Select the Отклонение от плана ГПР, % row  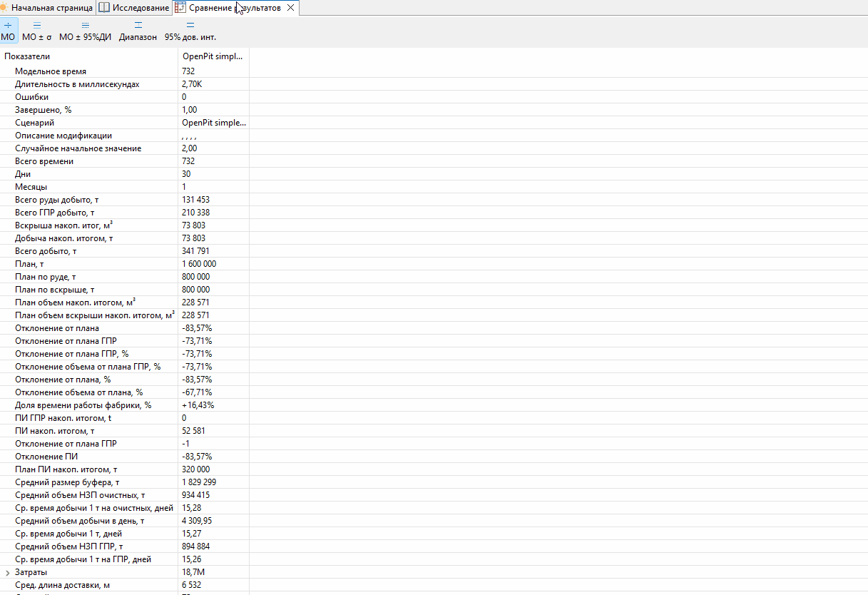125,354
